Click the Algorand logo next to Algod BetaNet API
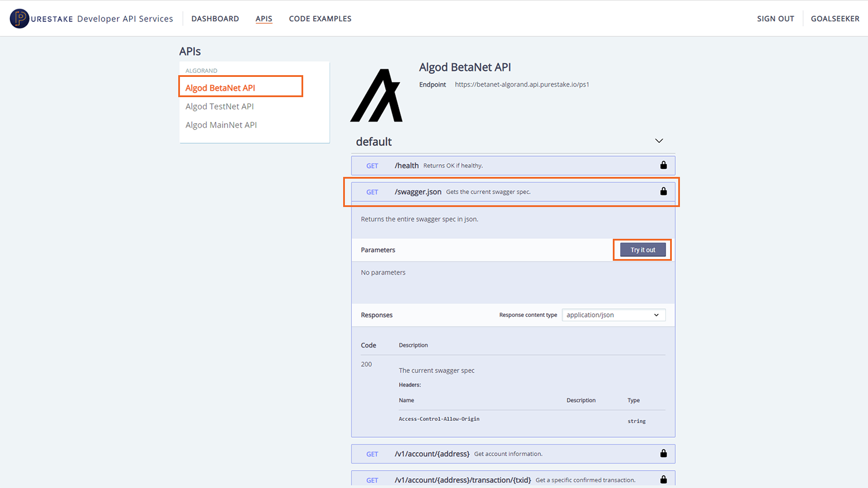Screen dimensions: 868x488 tap(377, 94)
